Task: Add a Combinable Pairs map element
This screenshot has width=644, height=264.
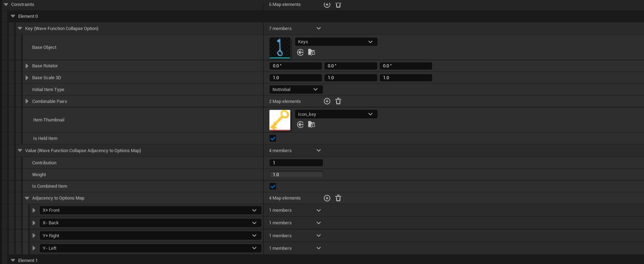Action: pos(327,101)
